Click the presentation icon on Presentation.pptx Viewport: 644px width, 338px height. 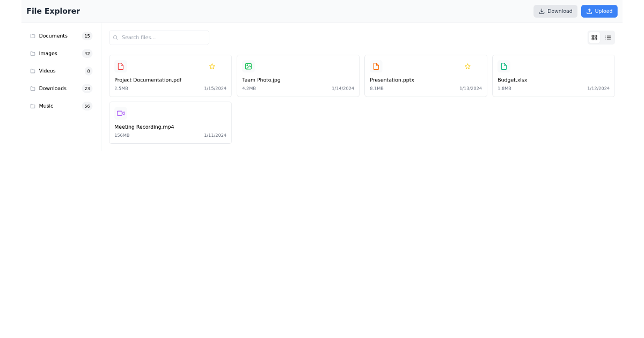pos(376,66)
